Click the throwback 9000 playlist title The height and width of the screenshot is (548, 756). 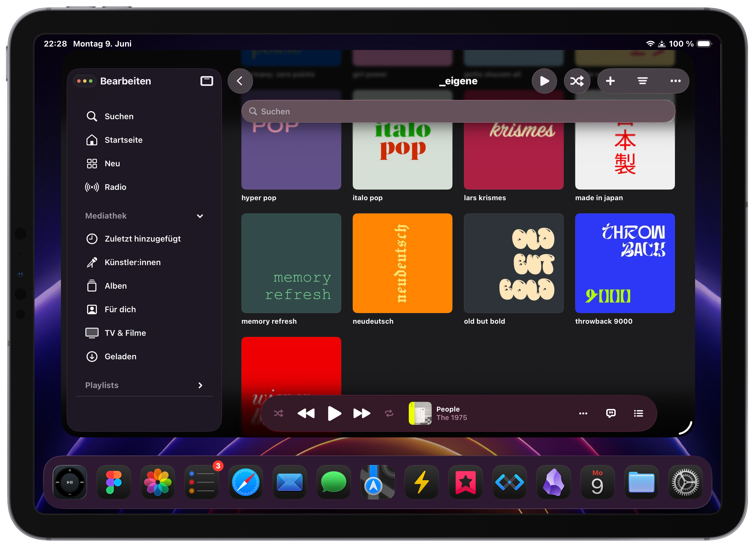point(604,321)
